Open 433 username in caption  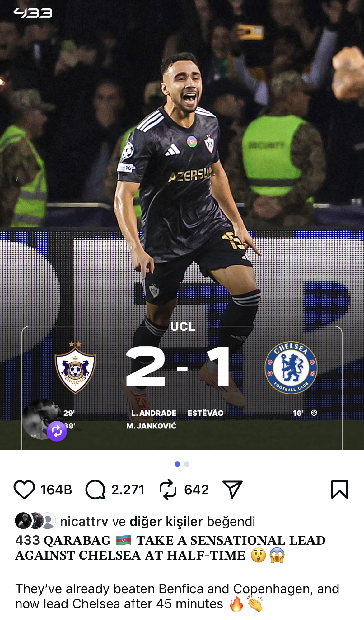(x=27, y=540)
